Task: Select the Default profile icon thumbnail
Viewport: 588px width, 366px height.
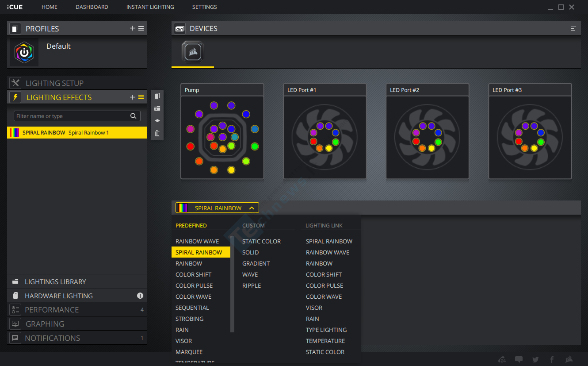Action: pyautogui.click(x=24, y=52)
